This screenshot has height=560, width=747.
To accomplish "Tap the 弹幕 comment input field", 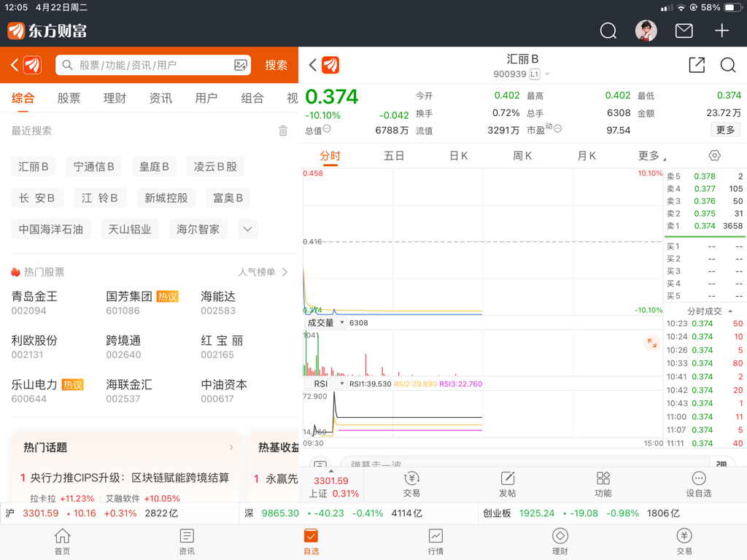I will point(524,463).
